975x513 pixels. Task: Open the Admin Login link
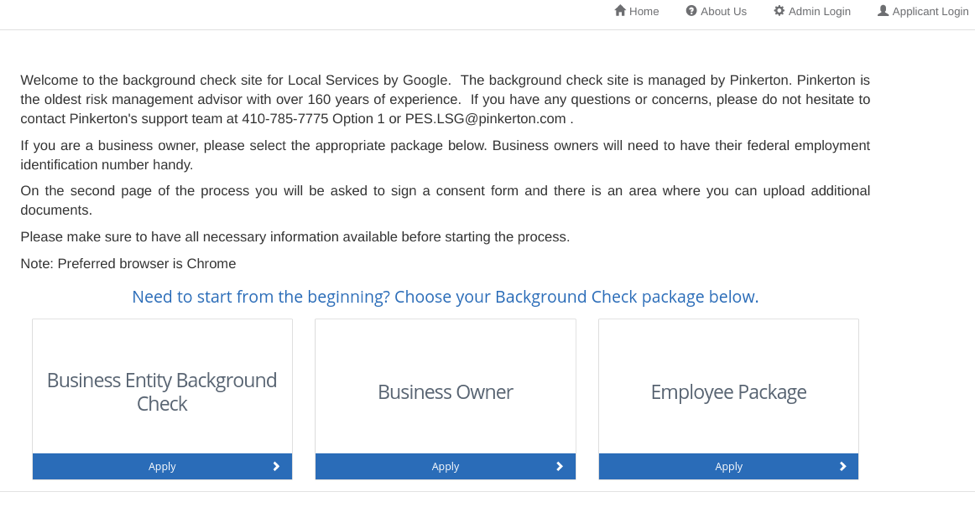pos(819,12)
